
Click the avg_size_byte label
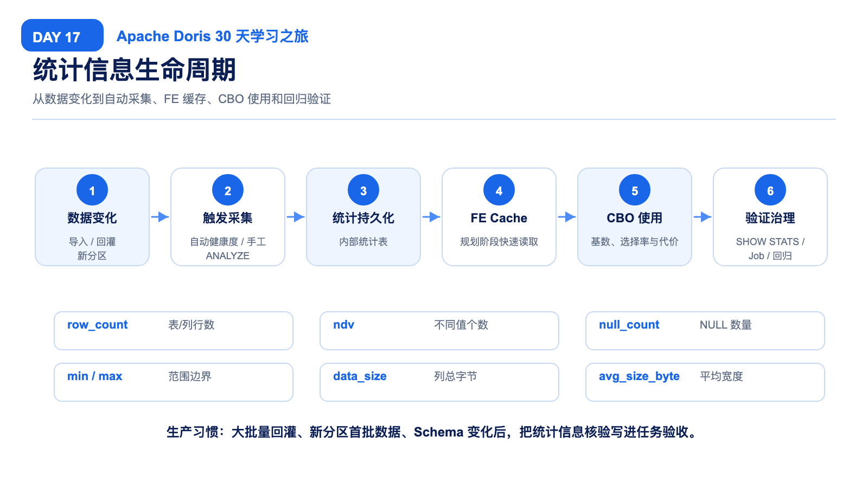tap(639, 376)
